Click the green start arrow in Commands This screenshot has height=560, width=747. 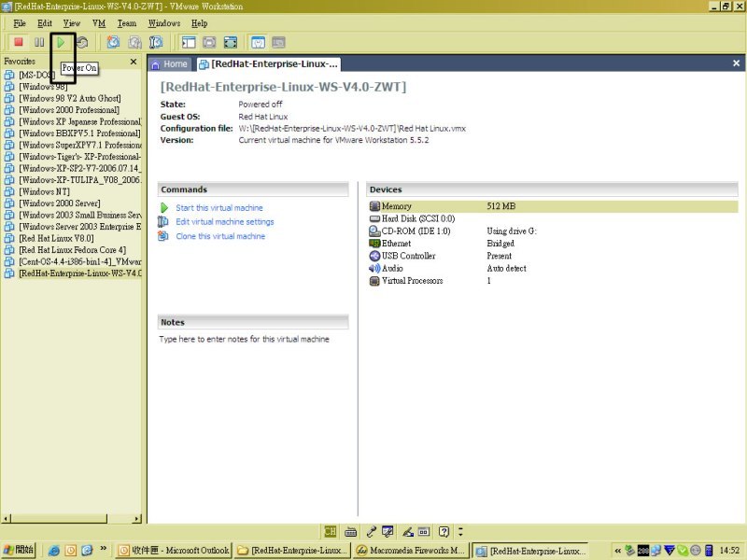tap(164, 208)
